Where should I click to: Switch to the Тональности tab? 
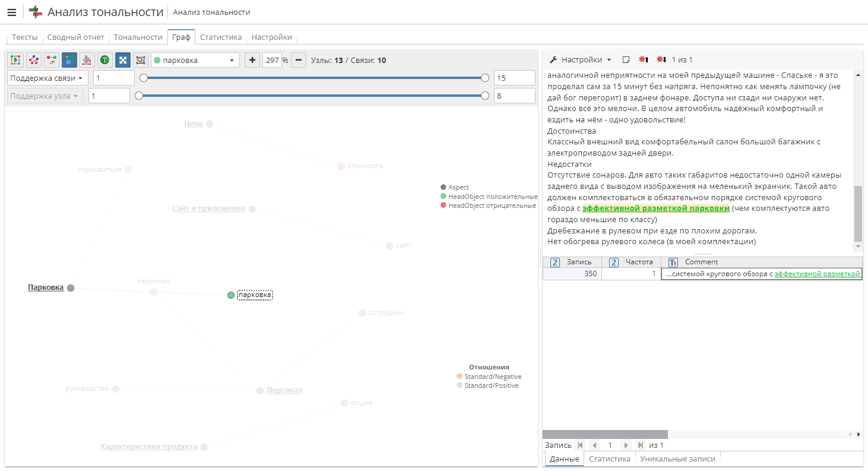tap(138, 37)
